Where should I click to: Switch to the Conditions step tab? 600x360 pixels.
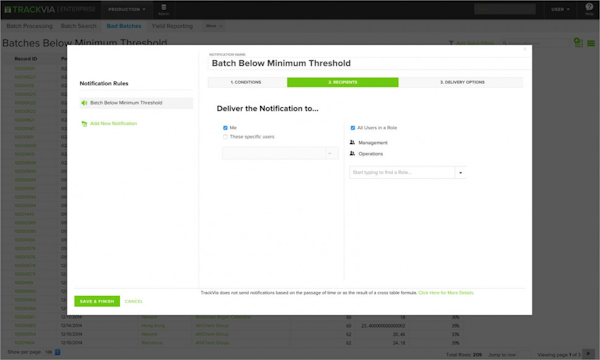(x=247, y=82)
